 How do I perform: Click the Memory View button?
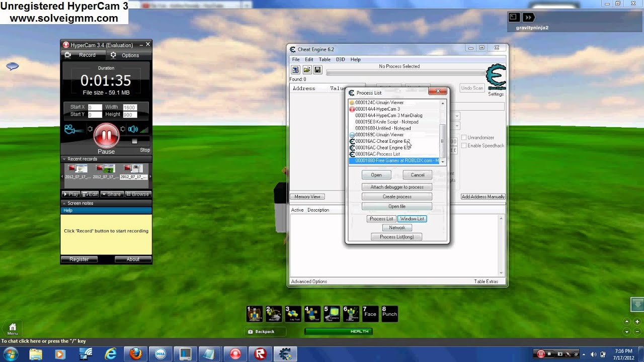coord(307,197)
